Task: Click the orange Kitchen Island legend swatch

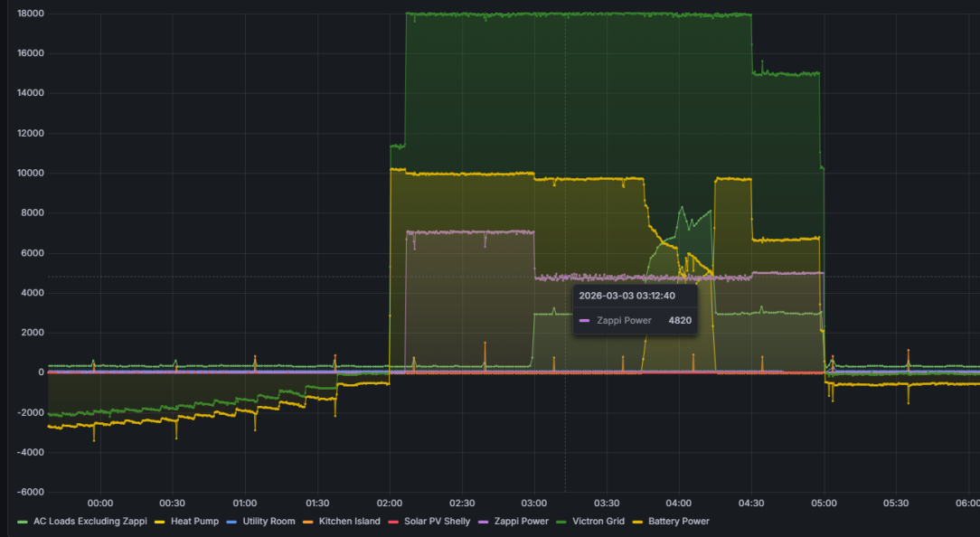Action: pos(308,522)
